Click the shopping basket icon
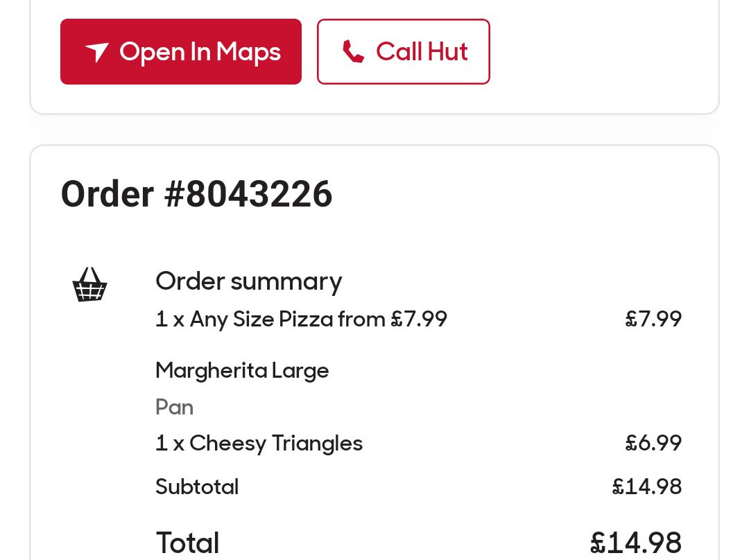 89,285
